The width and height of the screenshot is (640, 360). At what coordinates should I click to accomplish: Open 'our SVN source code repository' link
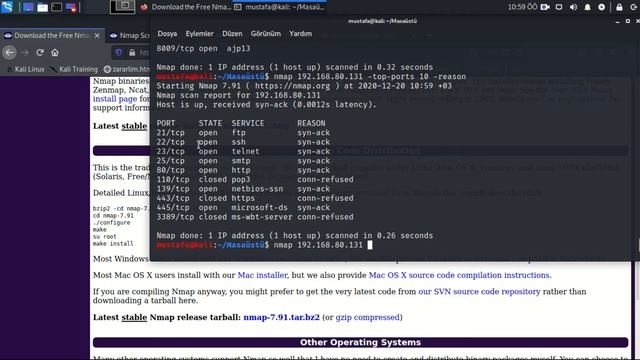479,291
